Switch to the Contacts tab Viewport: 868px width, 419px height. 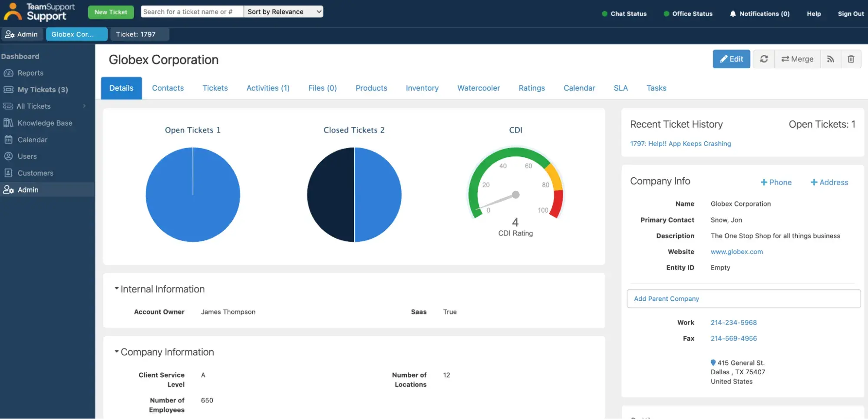point(168,88)
